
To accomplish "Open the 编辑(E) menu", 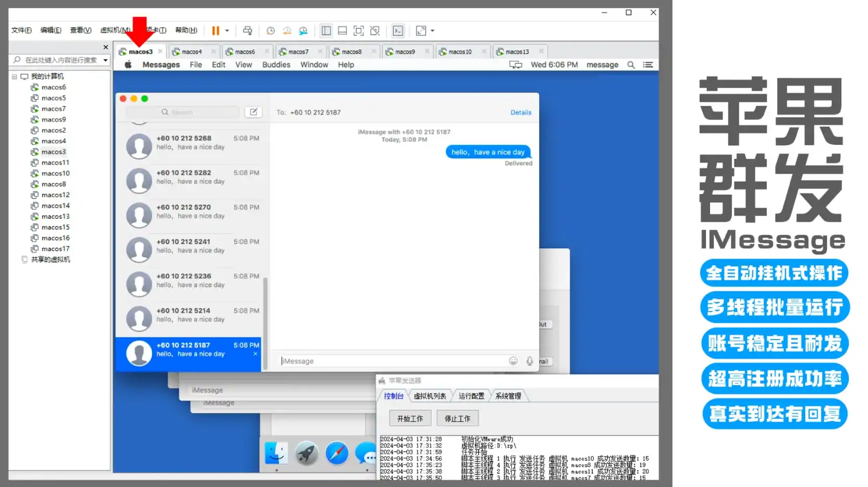I will coord(51,30).
